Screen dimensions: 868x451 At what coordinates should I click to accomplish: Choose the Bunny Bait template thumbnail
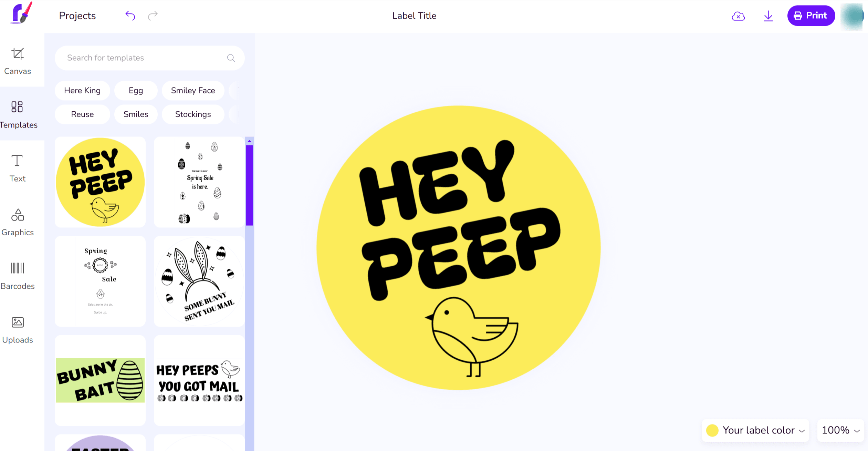tap(100, 380)
